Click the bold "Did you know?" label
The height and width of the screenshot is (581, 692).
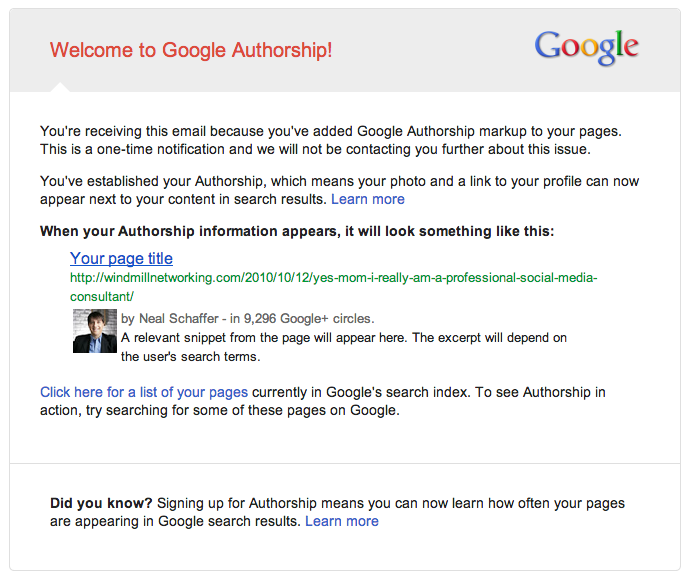click(x=101, y=503)
